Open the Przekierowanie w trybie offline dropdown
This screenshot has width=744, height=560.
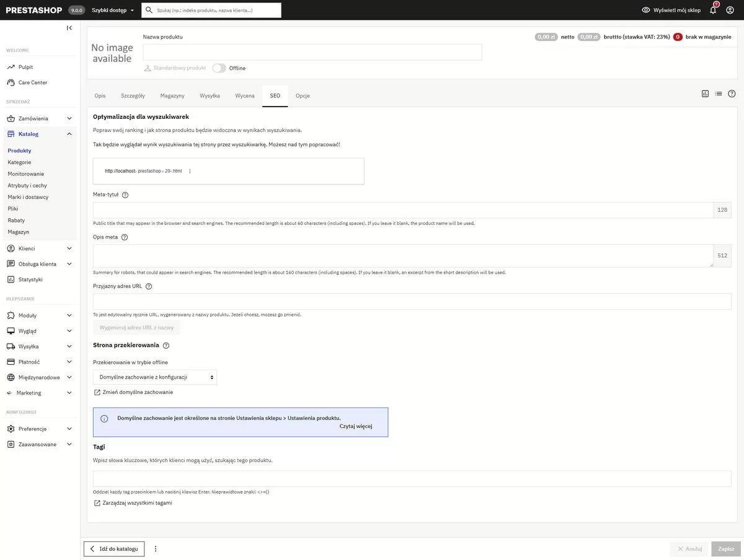[x=155, y=377]
